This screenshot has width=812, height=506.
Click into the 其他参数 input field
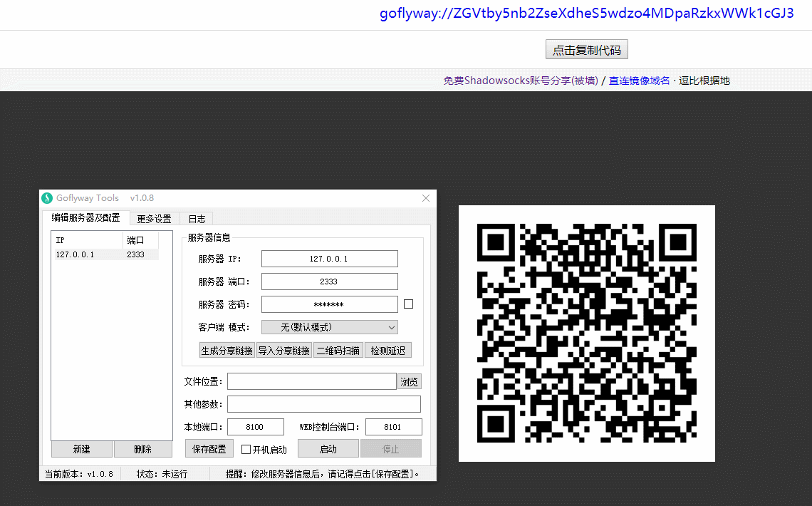[x=323, y=404]
